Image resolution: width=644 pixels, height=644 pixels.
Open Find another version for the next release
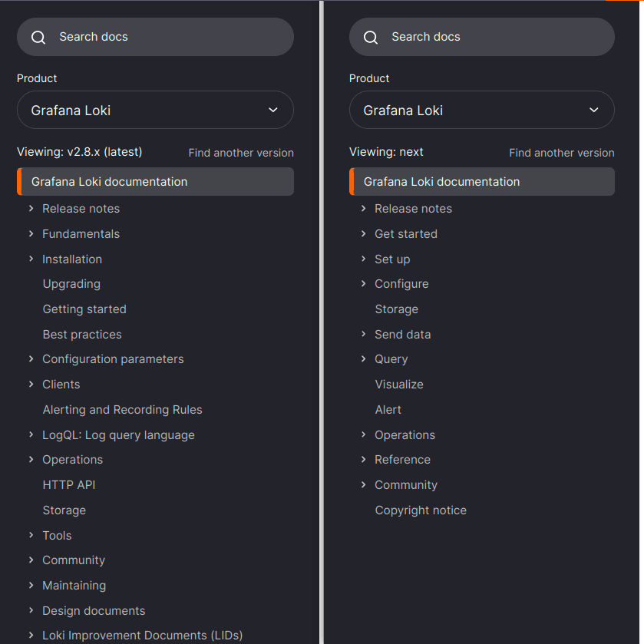[561, 152]
